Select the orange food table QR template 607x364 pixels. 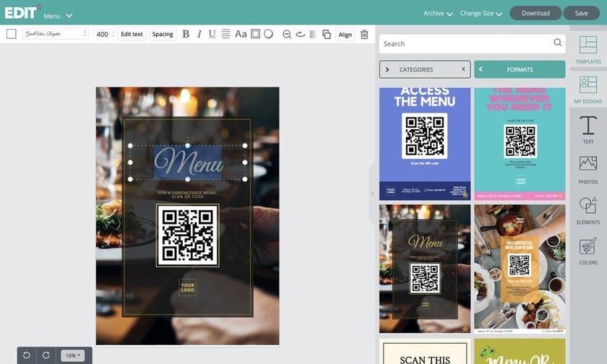coord(520,269)
